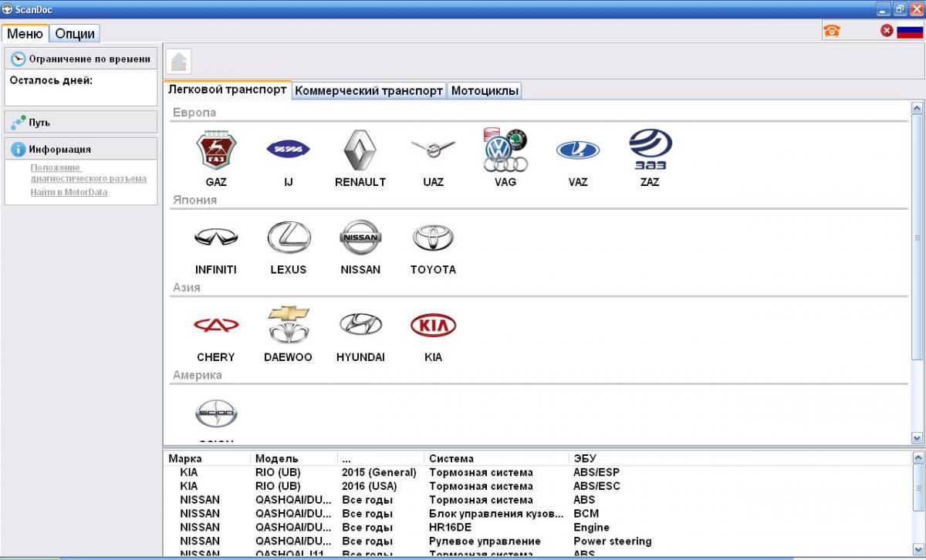
Task: Sort history by Система column header
Action: (498, 459)
